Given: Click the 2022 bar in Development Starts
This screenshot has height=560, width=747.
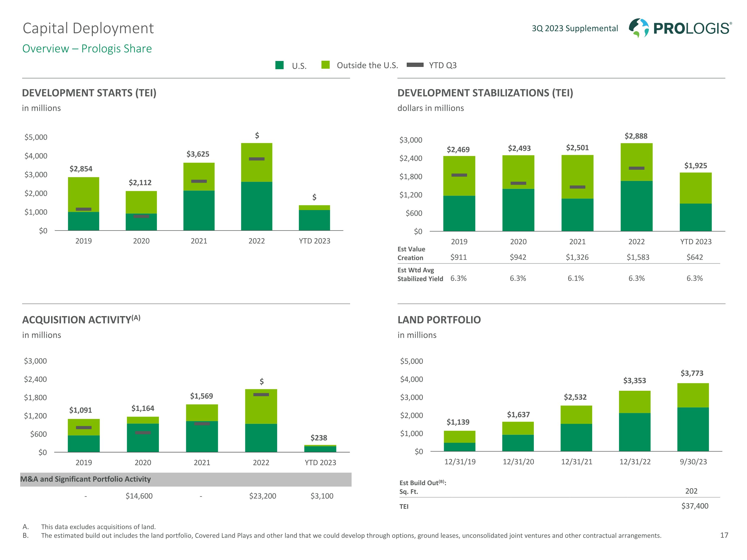Looking at the screenshot, I should click(256, 187).
